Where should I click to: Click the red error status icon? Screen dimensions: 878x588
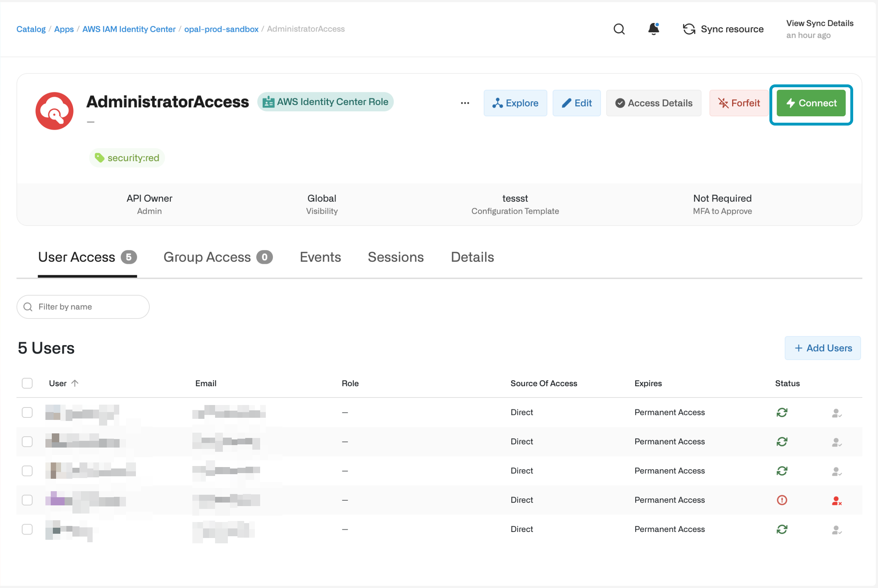coord(781,500)
